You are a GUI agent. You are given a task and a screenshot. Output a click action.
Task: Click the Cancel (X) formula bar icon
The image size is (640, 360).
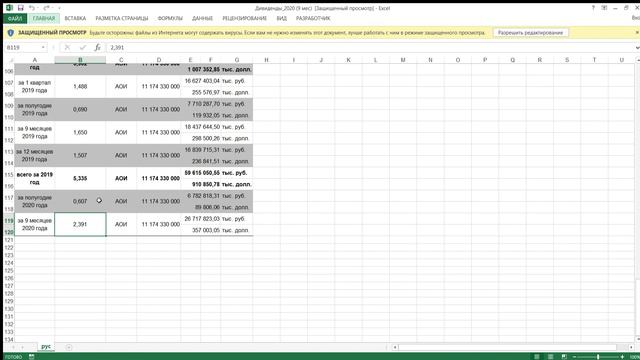click(x=67, y=48)
